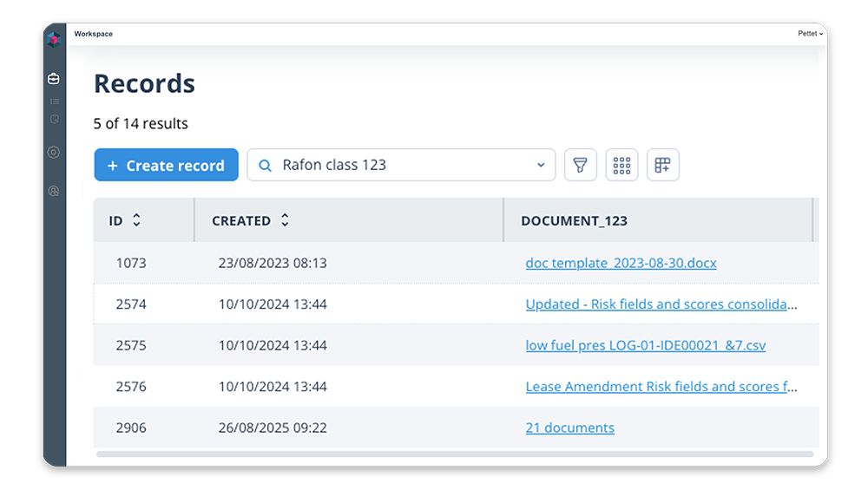
Task: Sort records by CREATED column arrows
Action: coord(285,220)
